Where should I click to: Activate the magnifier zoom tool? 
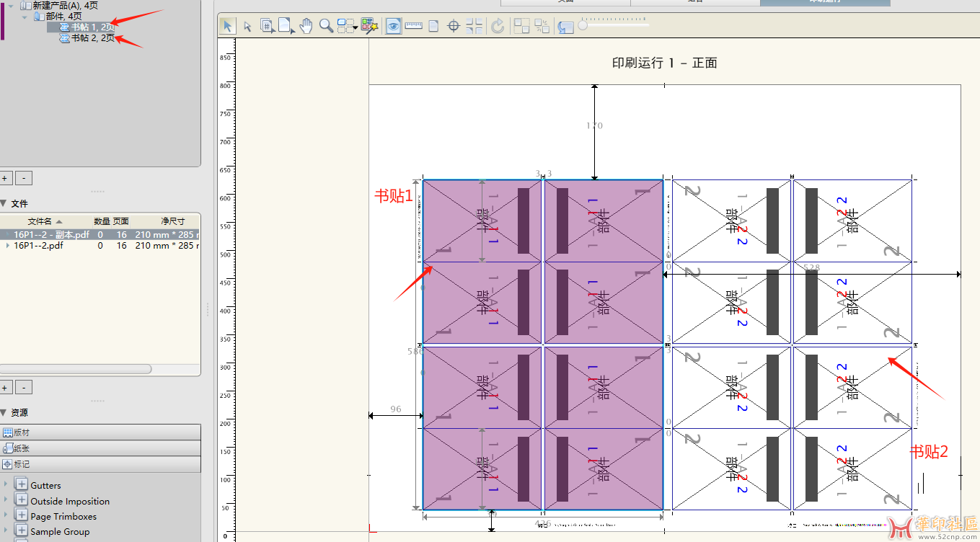coord(326,26)
